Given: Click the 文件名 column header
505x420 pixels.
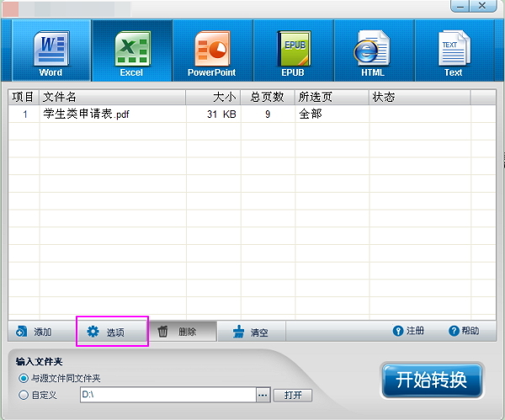Looking at the screenshot, I should [x=112, y=97].
